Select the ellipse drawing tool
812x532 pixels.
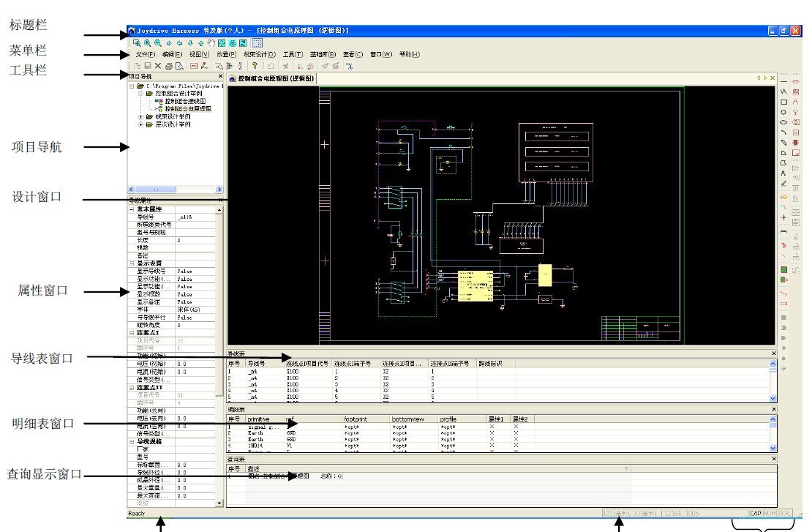click(x=783, y=122)
